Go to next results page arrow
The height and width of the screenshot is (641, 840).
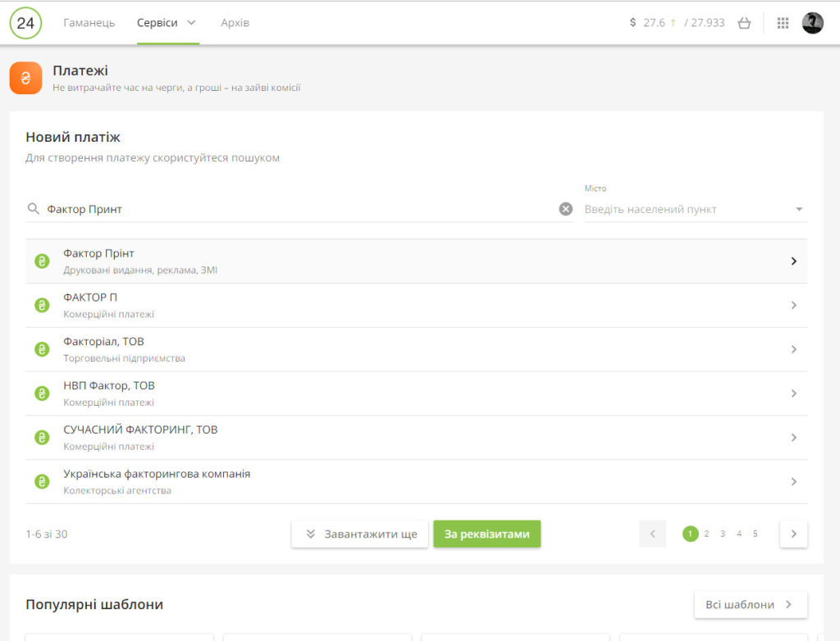793,534
